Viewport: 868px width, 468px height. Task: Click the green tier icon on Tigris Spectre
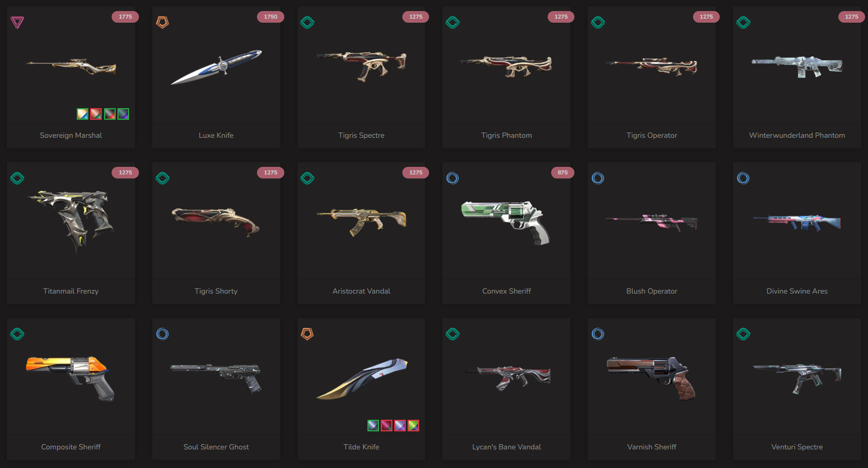(308, 23)
